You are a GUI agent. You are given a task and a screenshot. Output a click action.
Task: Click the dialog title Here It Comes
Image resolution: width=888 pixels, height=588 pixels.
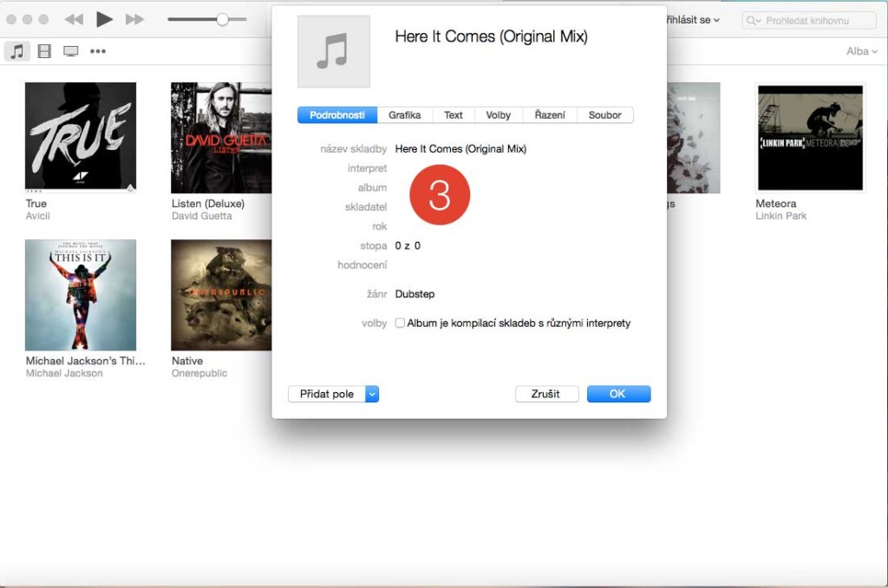pos(492,36)
